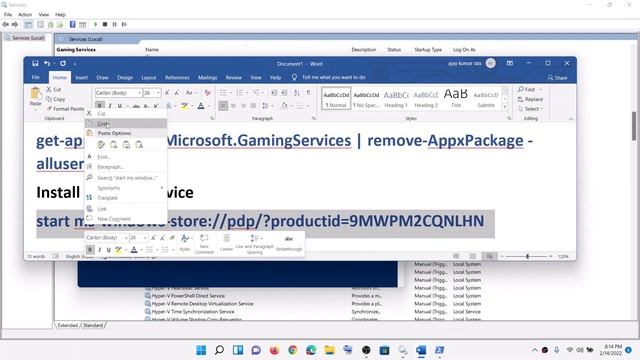Viewport: 640px width, 360px height.
Task: Toggle underline in the ribbon Font group
Action: [x=120, y=106]
